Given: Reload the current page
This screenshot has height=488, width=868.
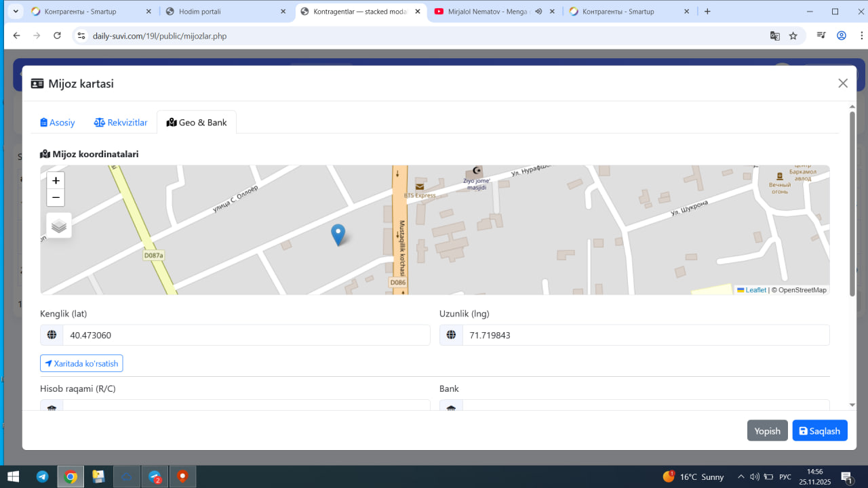Looking at the screenshot, I should click(57, 36).
